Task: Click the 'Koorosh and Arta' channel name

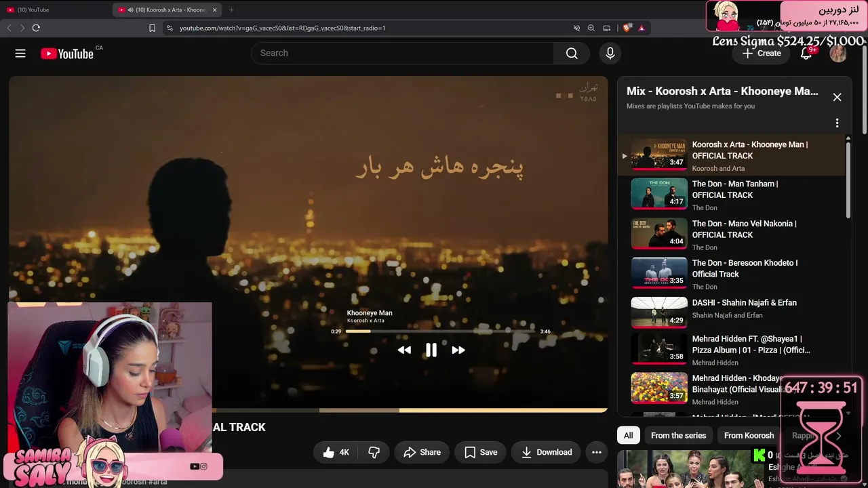Action: 718,169
